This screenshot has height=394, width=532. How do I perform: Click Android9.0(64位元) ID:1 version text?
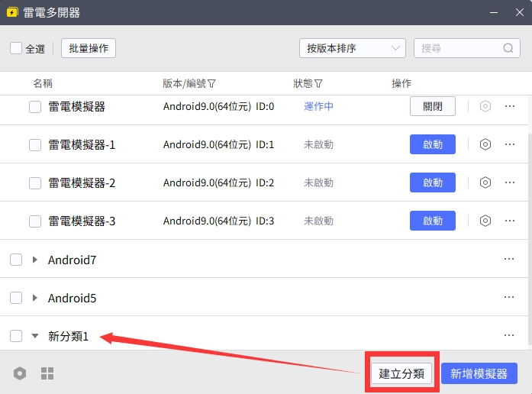(218, 145)
